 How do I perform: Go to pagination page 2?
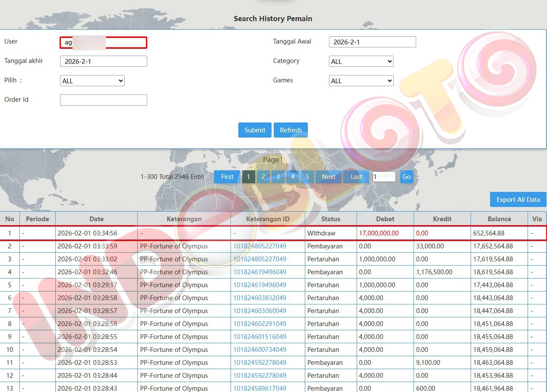(x=263, y=177)
